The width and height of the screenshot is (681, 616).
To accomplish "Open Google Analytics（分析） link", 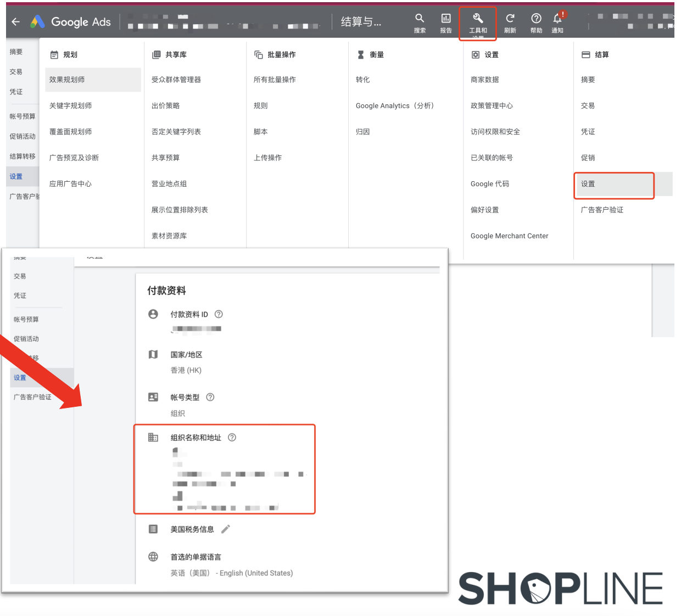I will 394,106.
